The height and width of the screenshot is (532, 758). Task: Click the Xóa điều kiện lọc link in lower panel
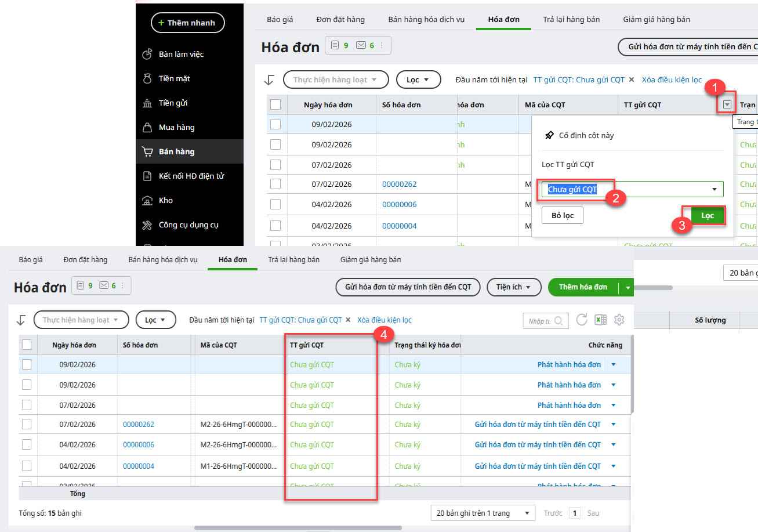(385, 320)
